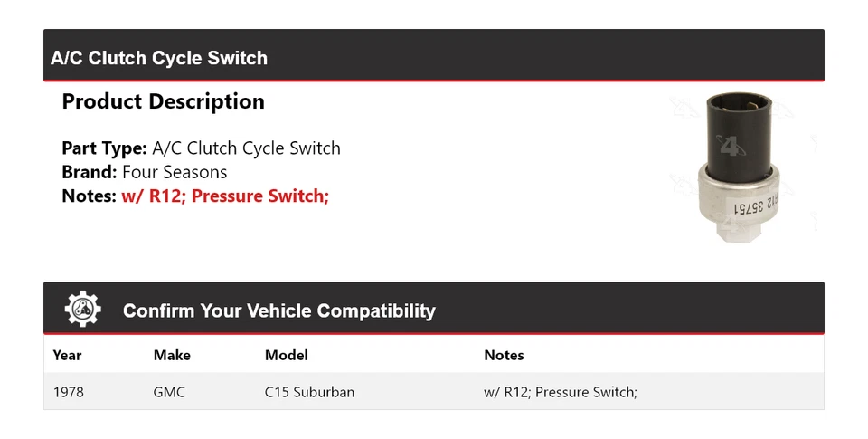Select the 1978 year cell
The height and width of the screenshot is (439, 868).
(69, 392)
